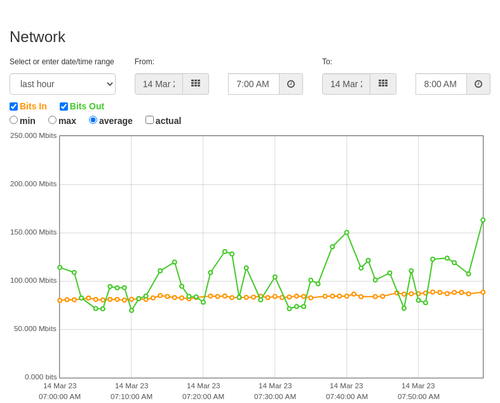Screen dimensions: 500x403
Task: Toggle the Bits Out checkbox
Action: 64,106
